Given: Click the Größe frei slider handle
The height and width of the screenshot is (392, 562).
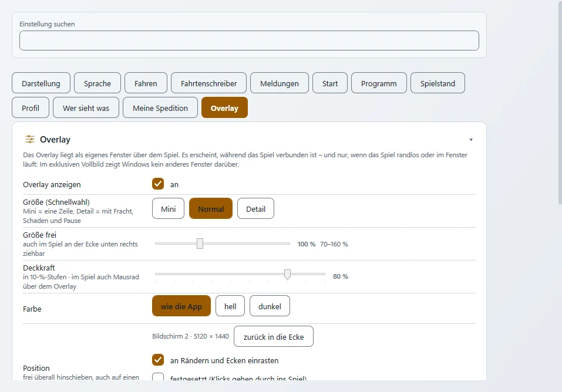Looking at the screenshot, I should [200, 244].
